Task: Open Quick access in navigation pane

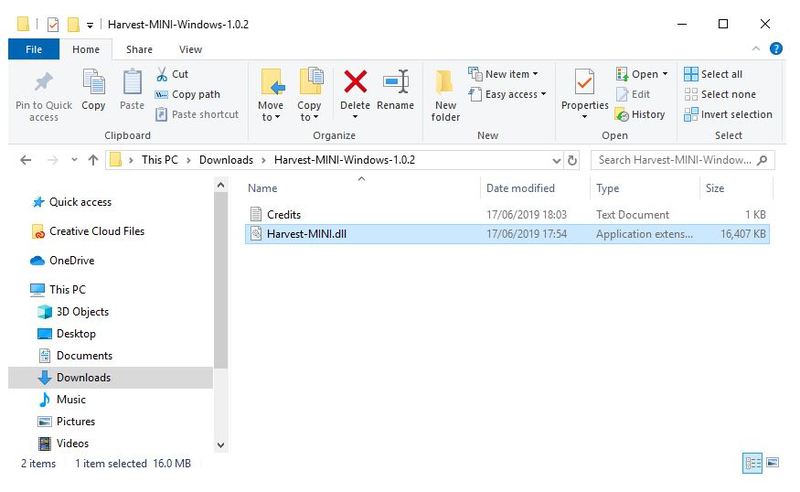Action: click(80, 202)
